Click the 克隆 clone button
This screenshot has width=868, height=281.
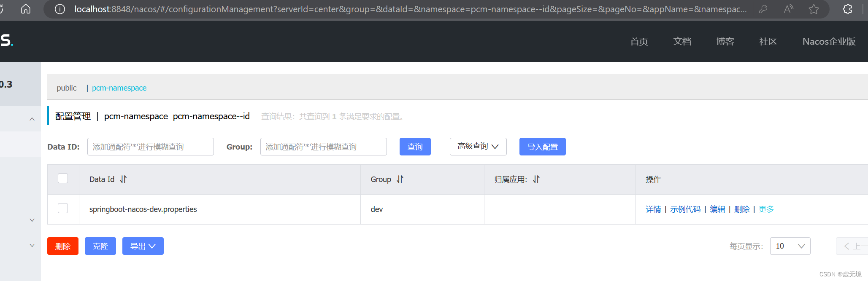100,246
